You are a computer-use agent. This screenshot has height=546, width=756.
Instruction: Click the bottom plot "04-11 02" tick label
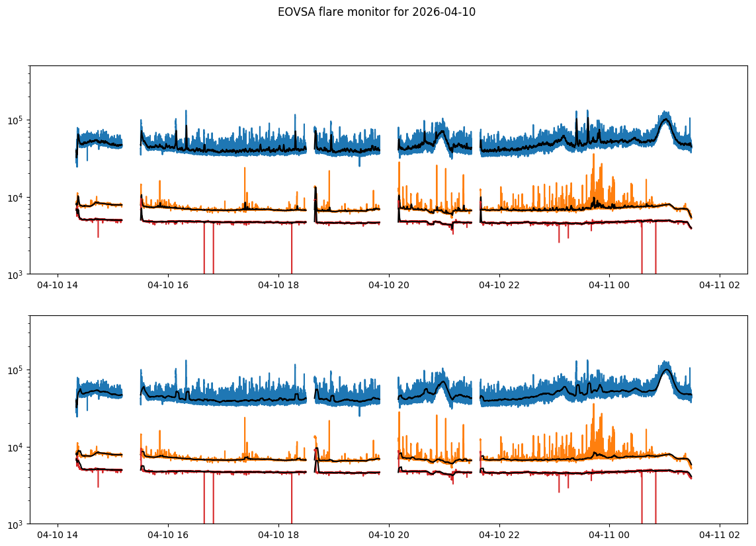point(720,535)
